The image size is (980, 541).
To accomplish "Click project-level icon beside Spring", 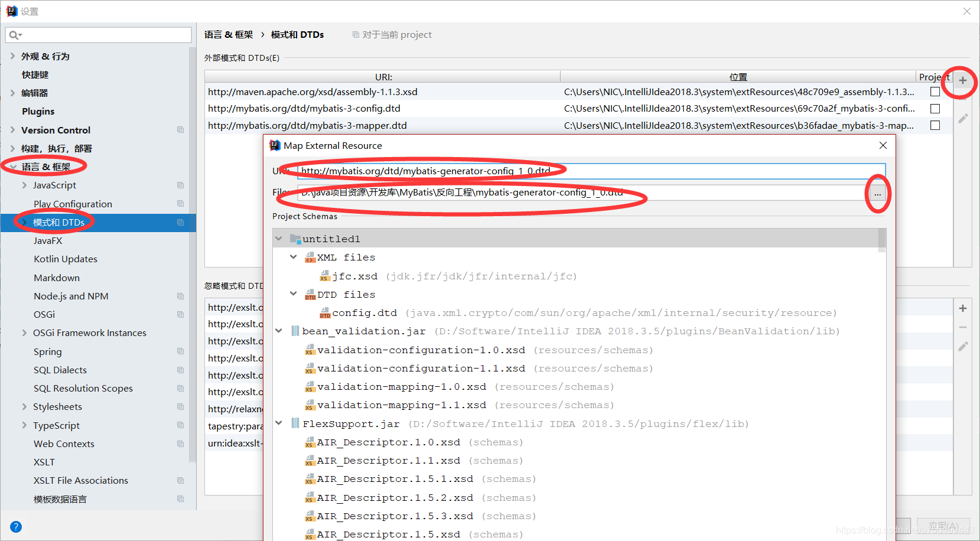I will 180,351.
